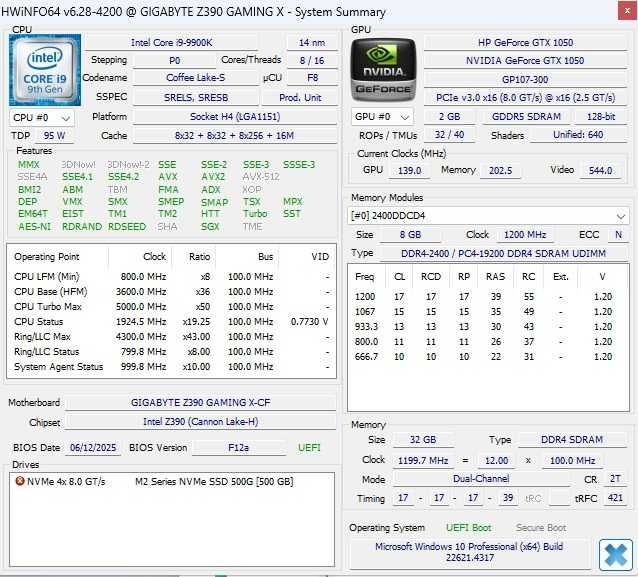Click the blue X close icon button

615,554
